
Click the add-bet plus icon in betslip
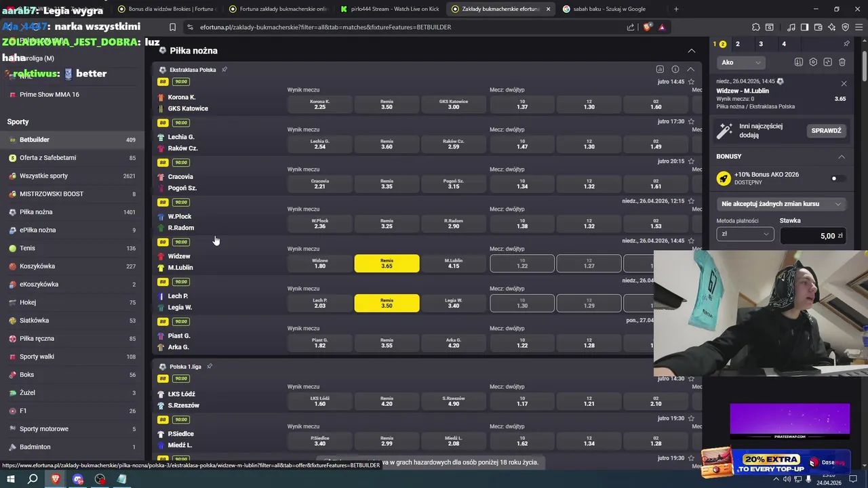827,62
